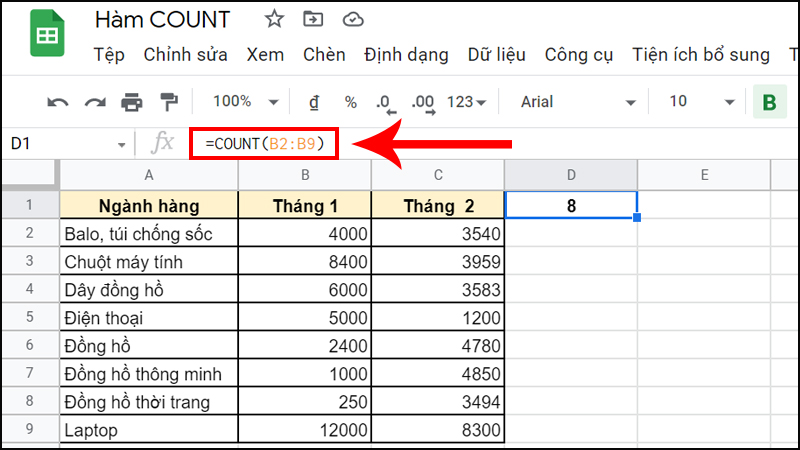Image resolution: width=800 pixels, height=450 pixels.
Task: Apply percent format
Action: click(x=350, y=102)
